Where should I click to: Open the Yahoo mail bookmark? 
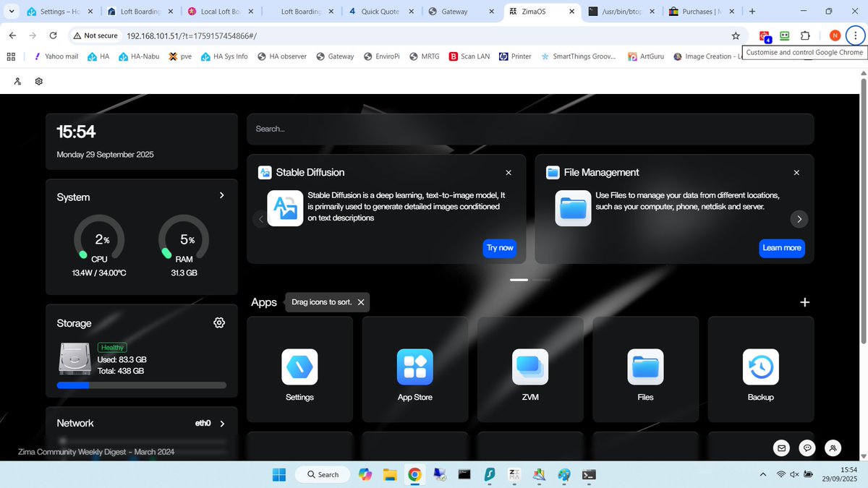[x=55, y=56]
